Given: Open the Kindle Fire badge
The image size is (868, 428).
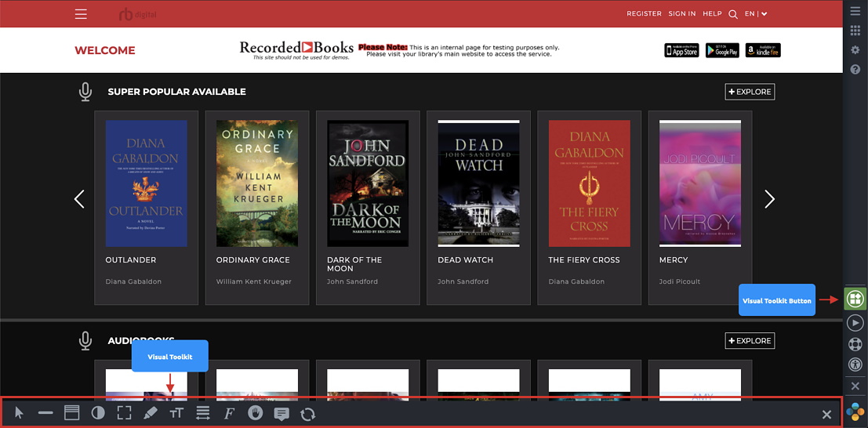Looking at the screenshot, I should 763,50.
